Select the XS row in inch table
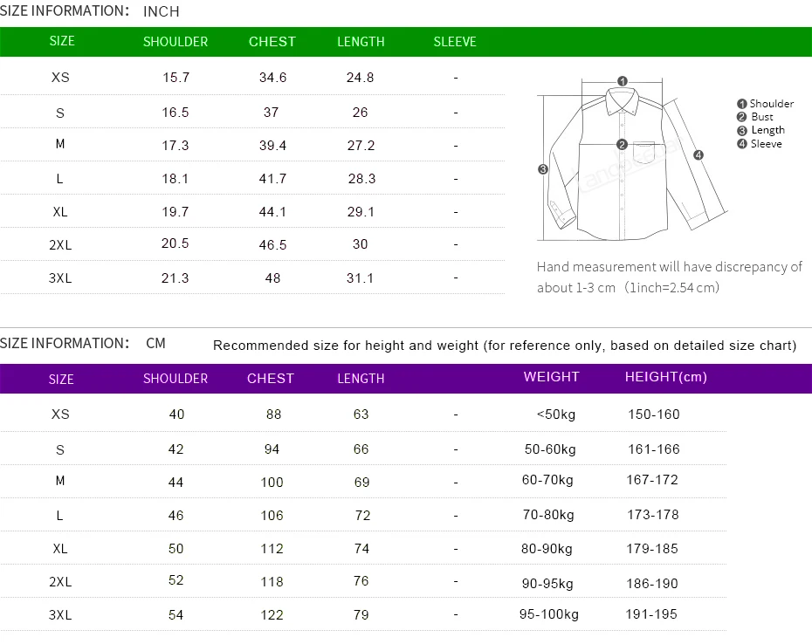The width and height of the screenshot is (812, 644). [x=60, y=78]
